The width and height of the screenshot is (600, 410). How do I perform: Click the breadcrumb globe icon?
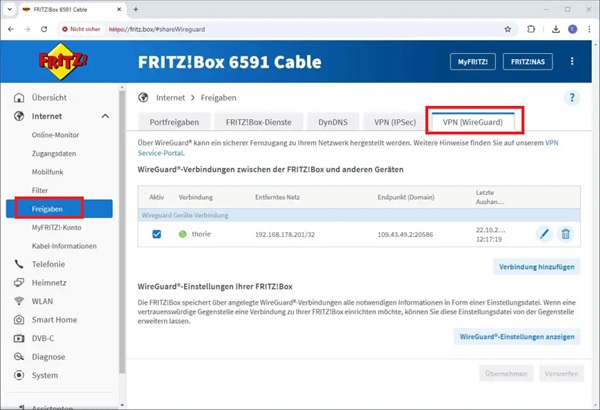click(143, 98)
